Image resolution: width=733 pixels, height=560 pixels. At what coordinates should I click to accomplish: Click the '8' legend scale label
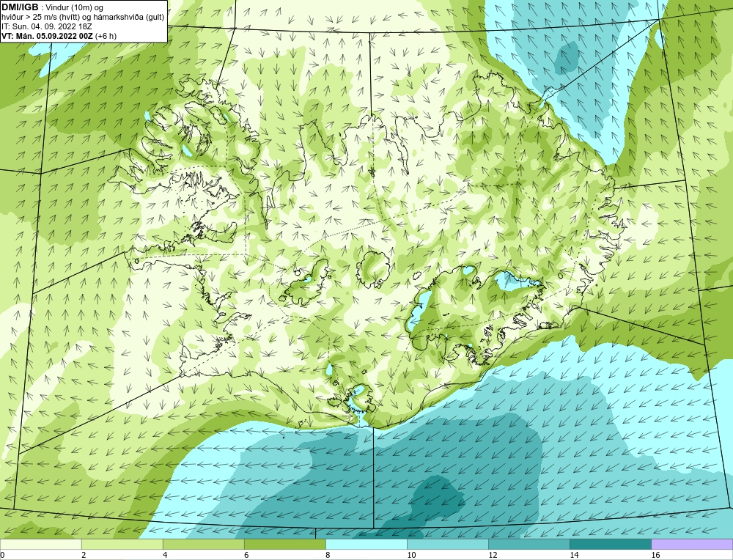tap(328, 556)
